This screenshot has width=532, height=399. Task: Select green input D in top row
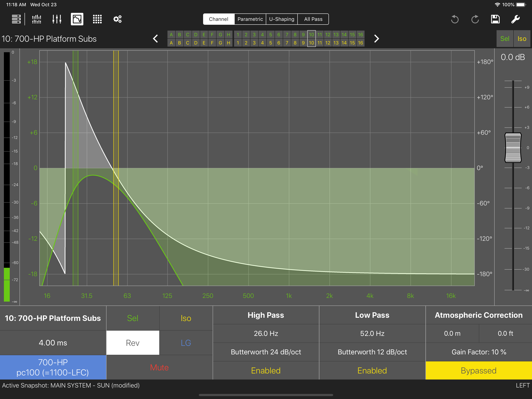point(196,34)
